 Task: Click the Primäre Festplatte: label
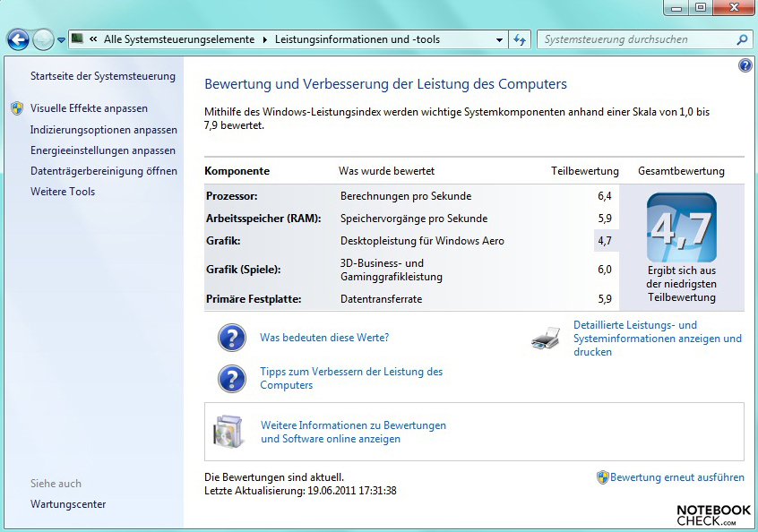coord(254,299)
